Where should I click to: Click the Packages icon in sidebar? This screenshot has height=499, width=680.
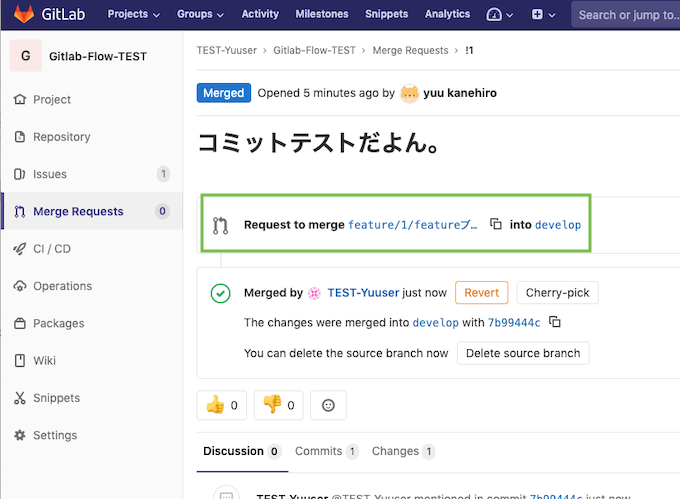click(20, 323)
